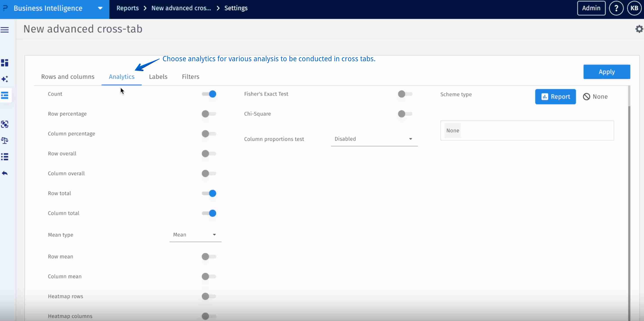This screenshot has height=321, width=644.
Task: Select None scheme type option
Action: pos(595,97)
